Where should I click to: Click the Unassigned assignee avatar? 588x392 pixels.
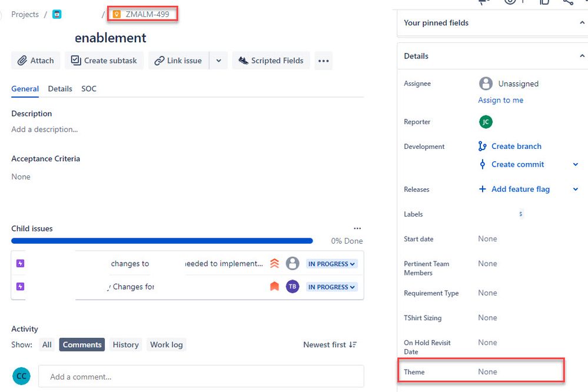pos(486,83)
